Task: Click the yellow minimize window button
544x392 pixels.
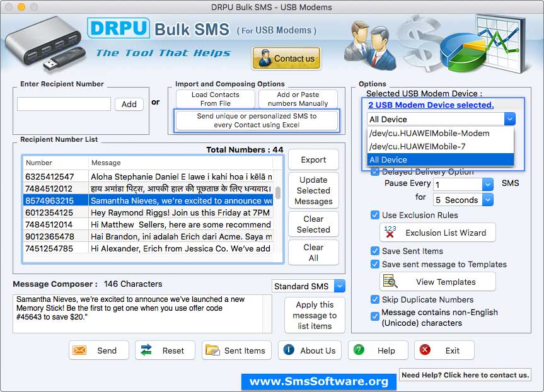Action: click(21, 7)
